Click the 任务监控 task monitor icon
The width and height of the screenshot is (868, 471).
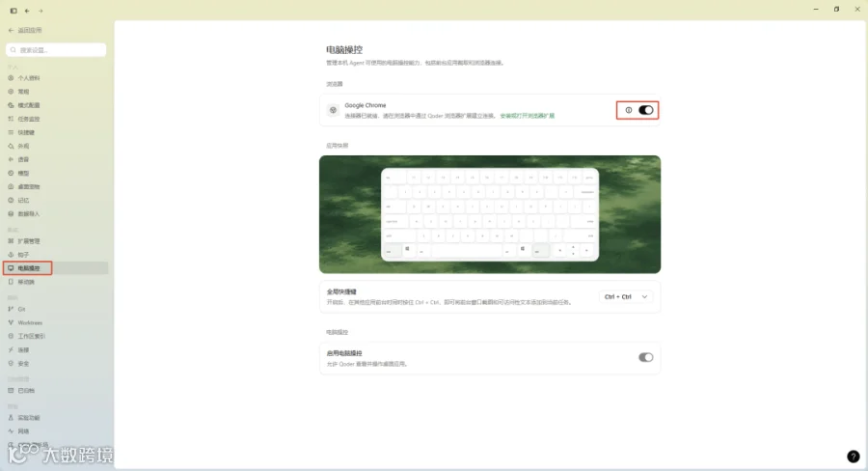click(x=11, y=119)
